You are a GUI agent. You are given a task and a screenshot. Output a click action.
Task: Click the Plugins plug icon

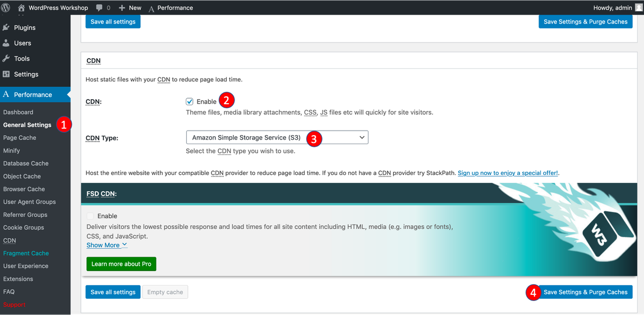point(6,27)
